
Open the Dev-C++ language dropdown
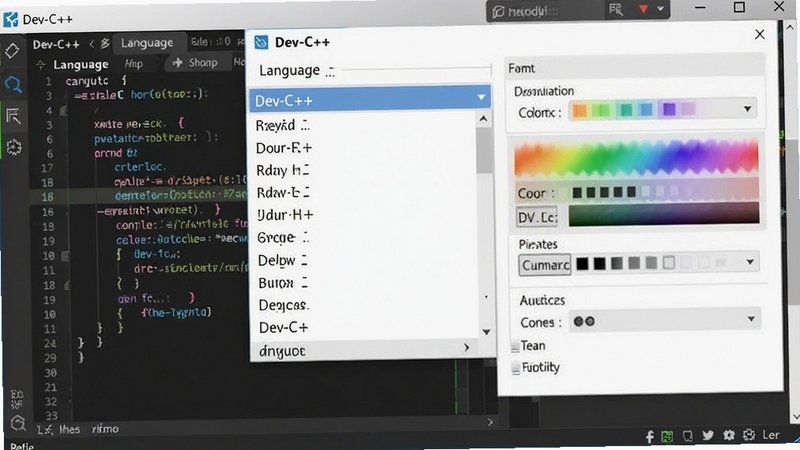click(x=370, y=100)
